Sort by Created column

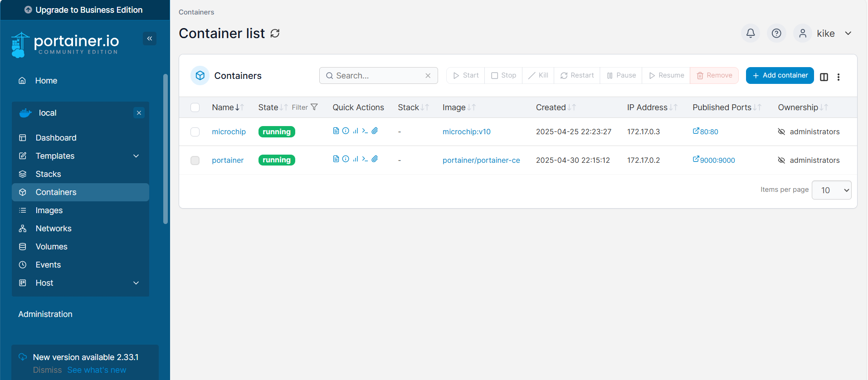click(556, 107)
